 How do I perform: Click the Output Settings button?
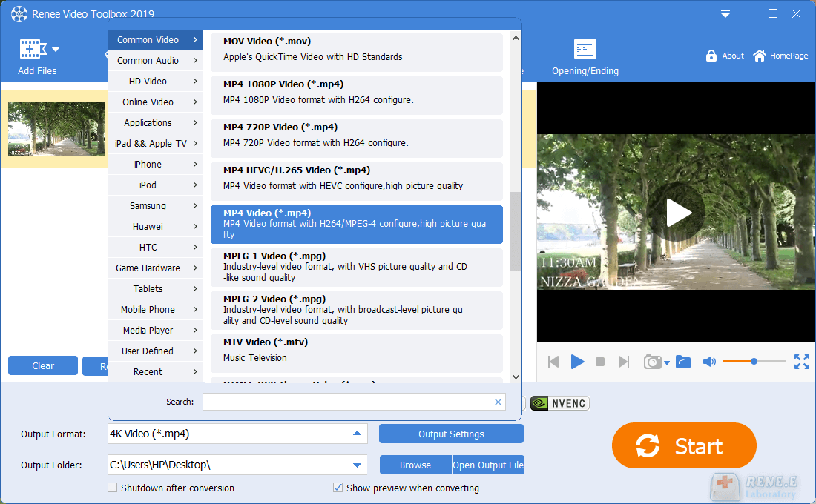[451, 434]
